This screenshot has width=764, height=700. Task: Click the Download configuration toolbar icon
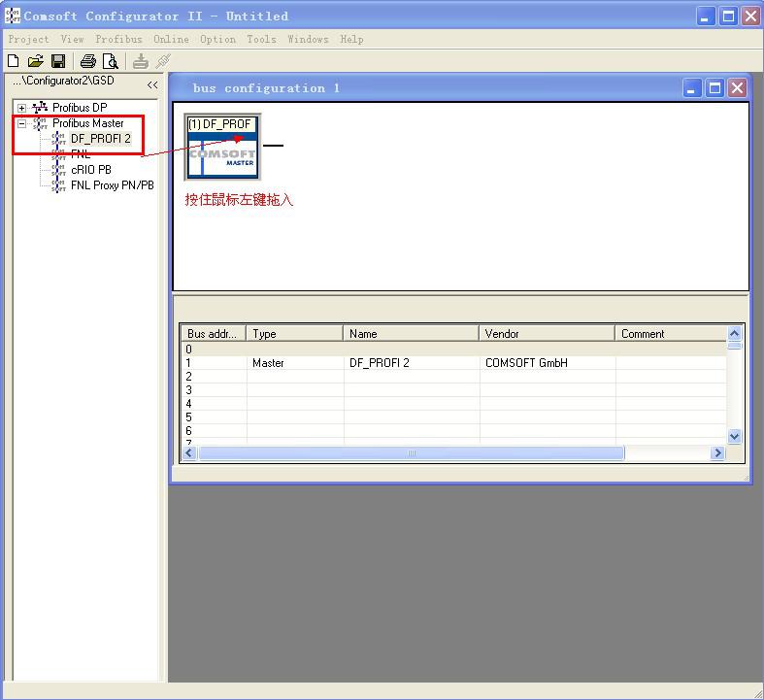(141, 61)
